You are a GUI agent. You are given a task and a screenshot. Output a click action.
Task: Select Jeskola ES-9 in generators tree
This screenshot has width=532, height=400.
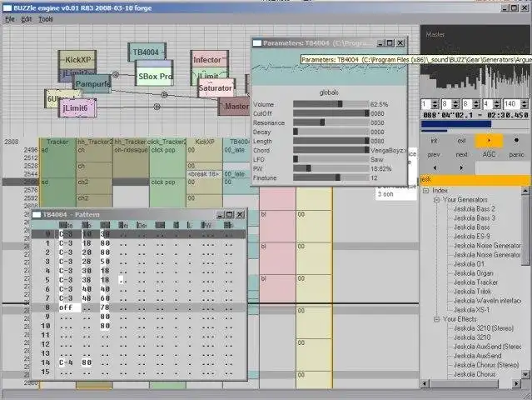[x=471, y=237]
